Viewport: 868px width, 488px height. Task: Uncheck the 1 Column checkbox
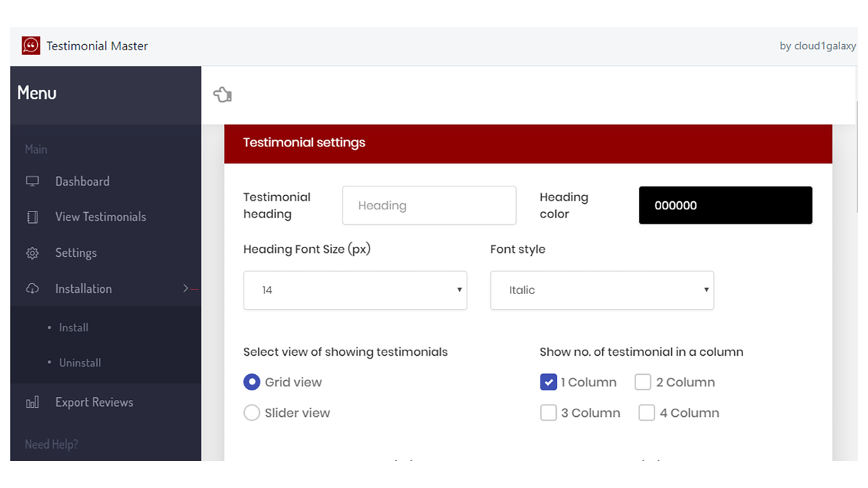coord(548,382)
